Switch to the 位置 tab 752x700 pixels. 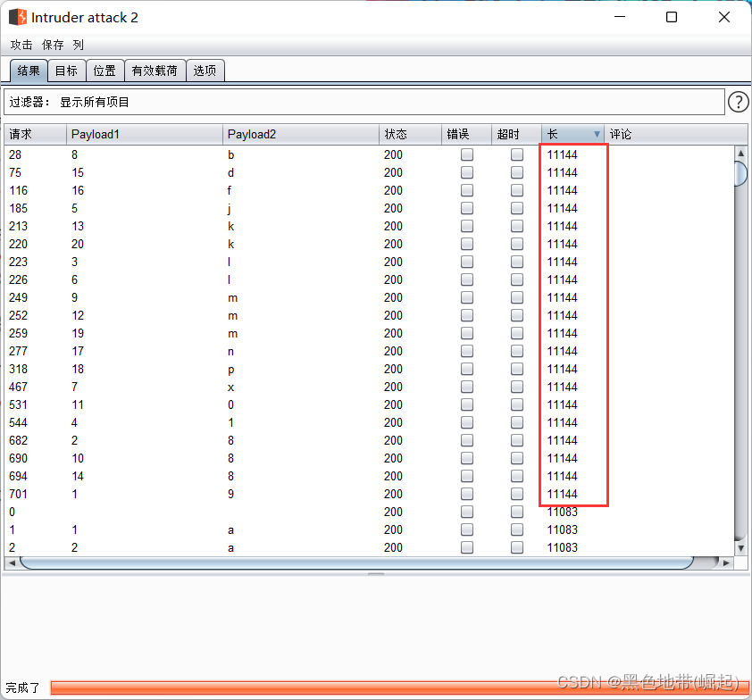coord(105,71)
